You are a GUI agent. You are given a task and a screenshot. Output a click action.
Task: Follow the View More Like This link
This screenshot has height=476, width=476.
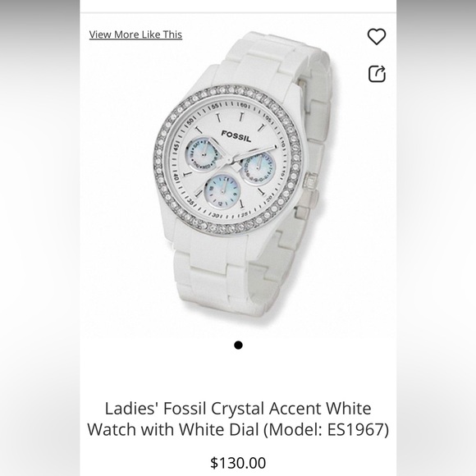pyautogui.click(x=135, y=34)
